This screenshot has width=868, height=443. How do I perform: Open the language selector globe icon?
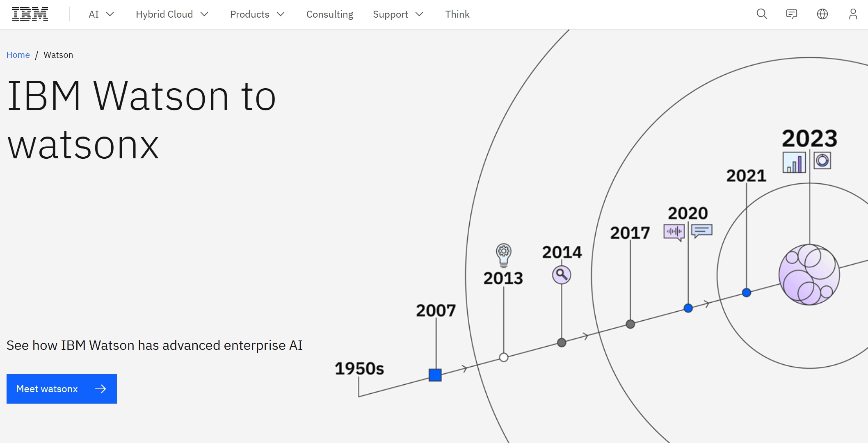point(822,14)
